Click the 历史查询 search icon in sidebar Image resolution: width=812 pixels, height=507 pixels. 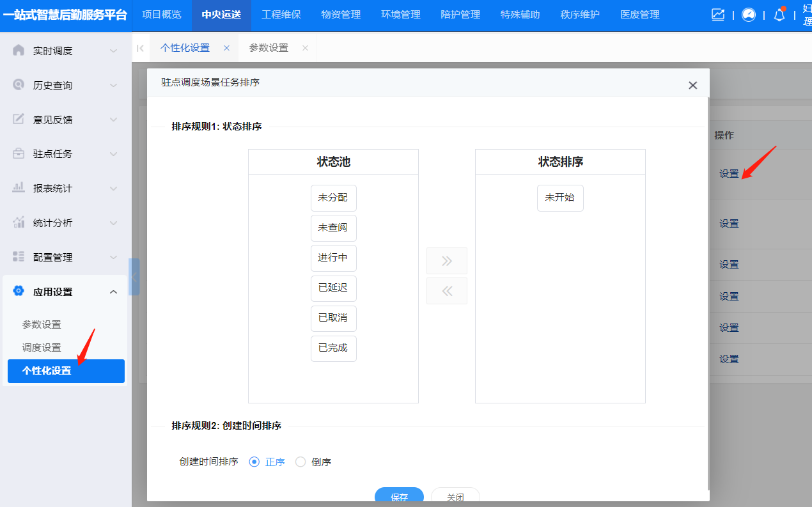point(19,85)
